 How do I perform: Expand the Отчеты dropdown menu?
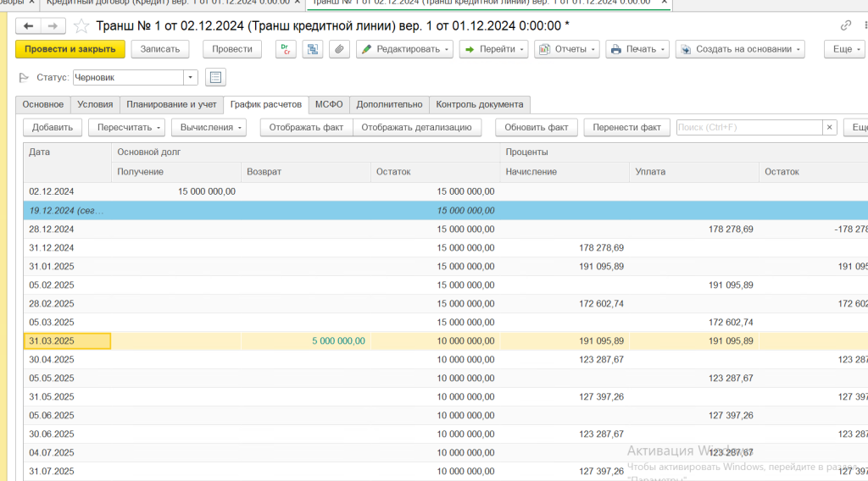tap(567, 49)
